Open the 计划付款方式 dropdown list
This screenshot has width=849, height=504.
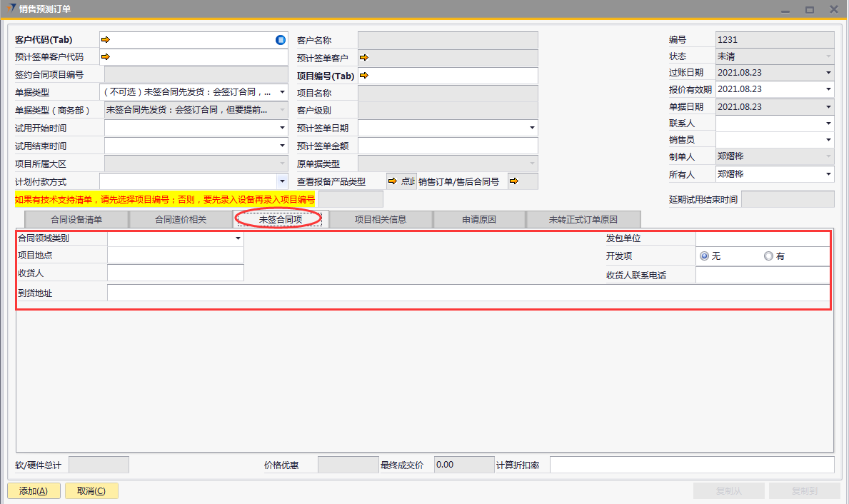pyautogui.click(x=281, y=181)
